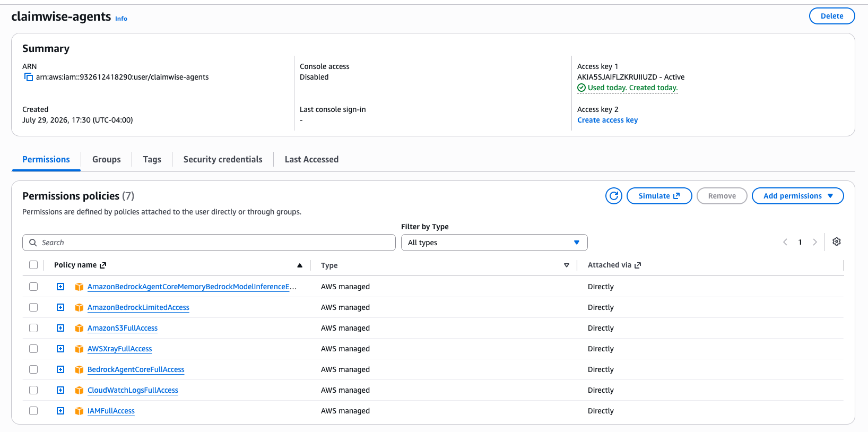The width and height of the screenshot is (868, 432).
Task: Click the previous page arrow in pagination
Action: (x=785, y=242)
